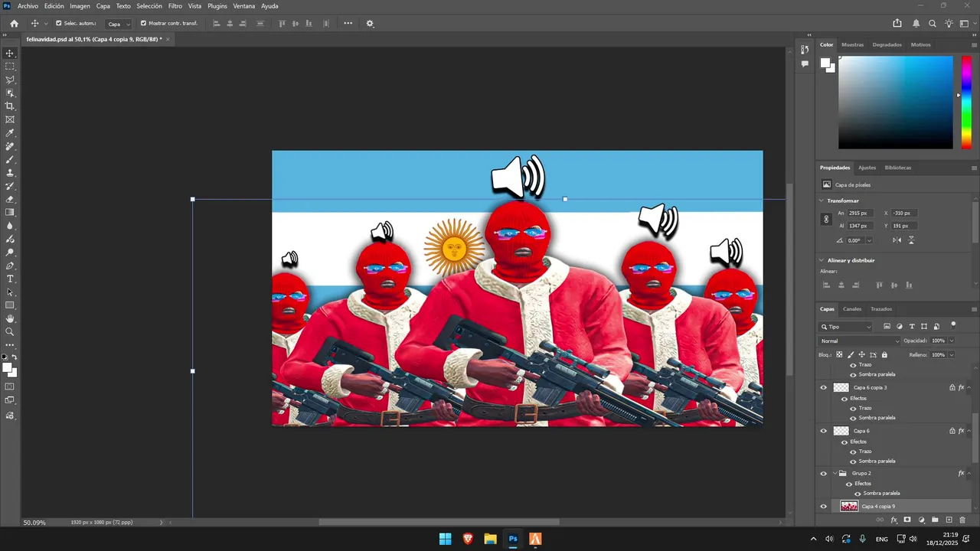
Task: Open the Tipo layer filter dropdown
Action: point(845,327)
